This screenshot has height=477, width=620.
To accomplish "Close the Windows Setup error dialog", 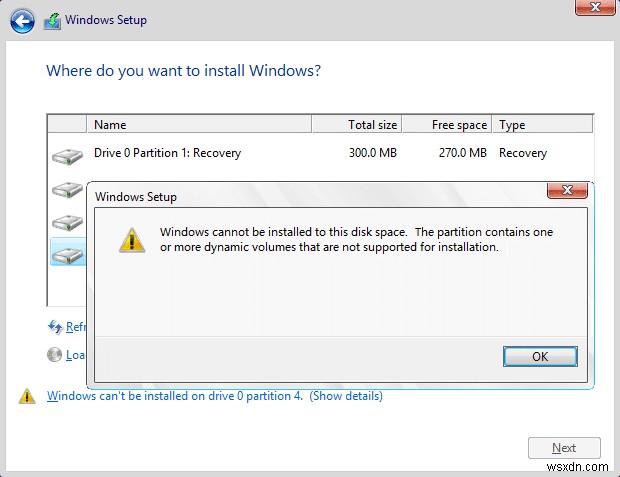I will pos(568,190).
